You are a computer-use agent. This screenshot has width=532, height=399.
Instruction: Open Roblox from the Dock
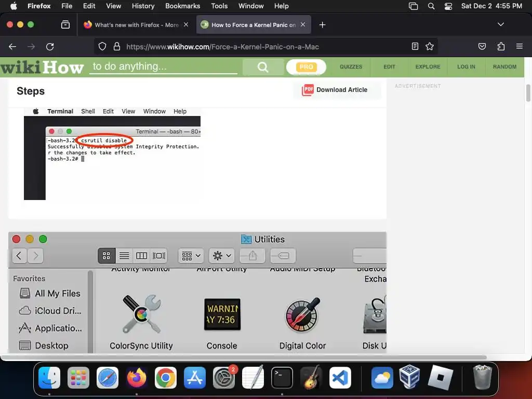click(x=440, y=378)
